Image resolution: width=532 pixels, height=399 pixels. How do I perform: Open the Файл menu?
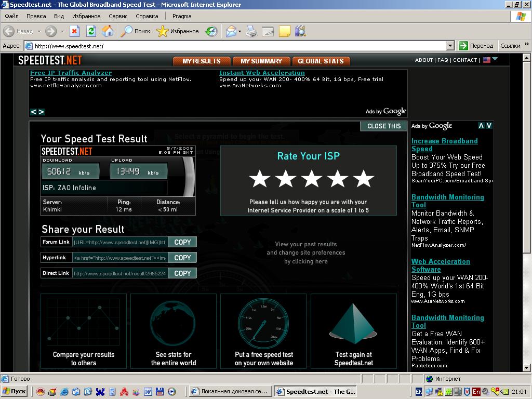click(x=11, y=16)
